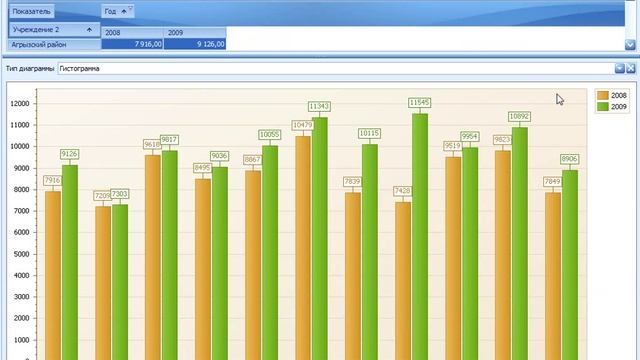Click the 8906 bar label
Image resolution: width=640 pixels, height=360 pixels.
569,159
